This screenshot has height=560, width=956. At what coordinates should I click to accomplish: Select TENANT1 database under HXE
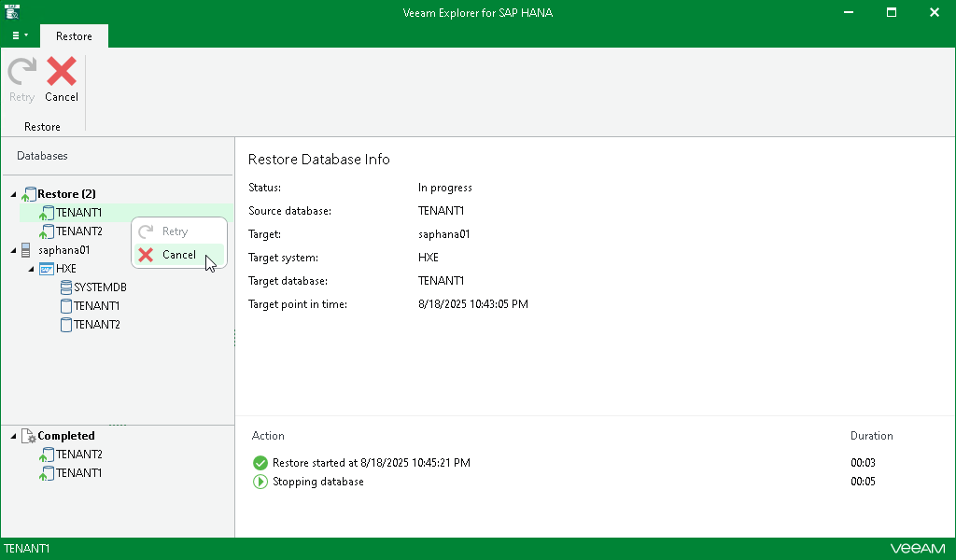pyautogui.click(x=96, y=306)
